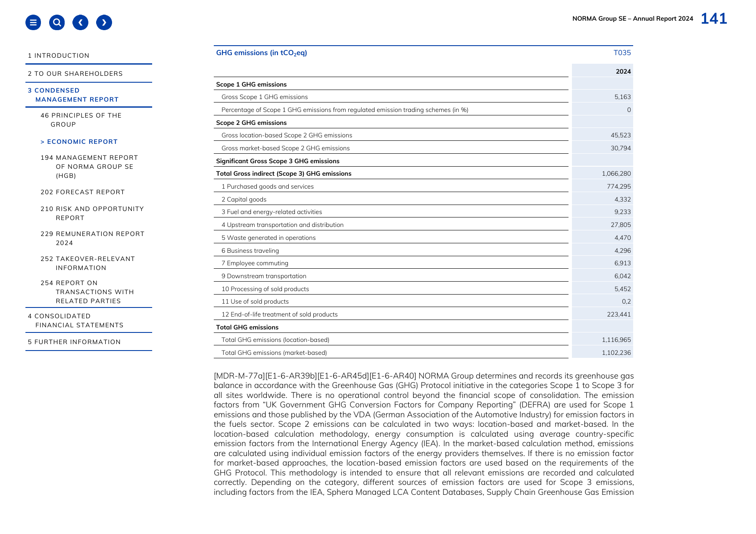756x534 pixels.
Task: Jump to 202 Forecast Report
Action: pos(83,192)
